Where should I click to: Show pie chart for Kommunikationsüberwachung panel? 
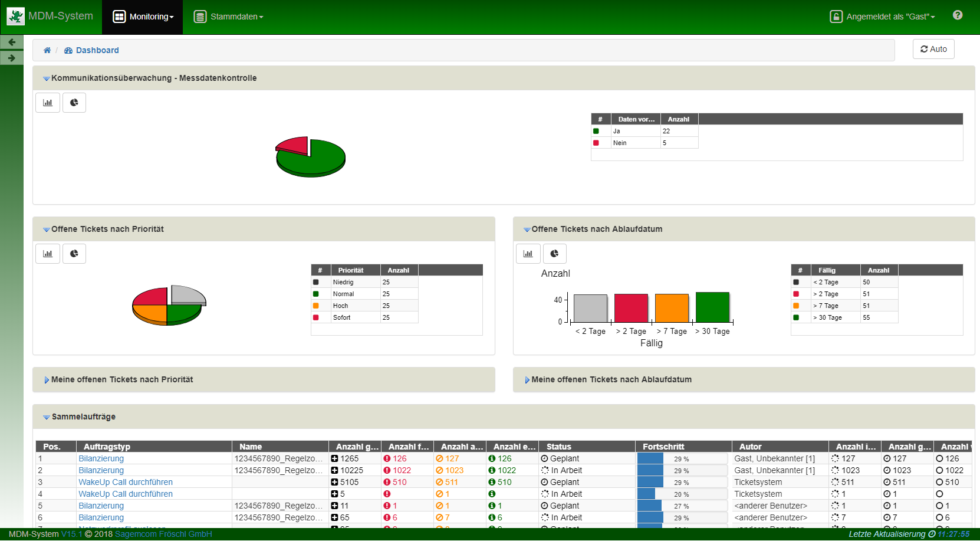tap(74, 103)
